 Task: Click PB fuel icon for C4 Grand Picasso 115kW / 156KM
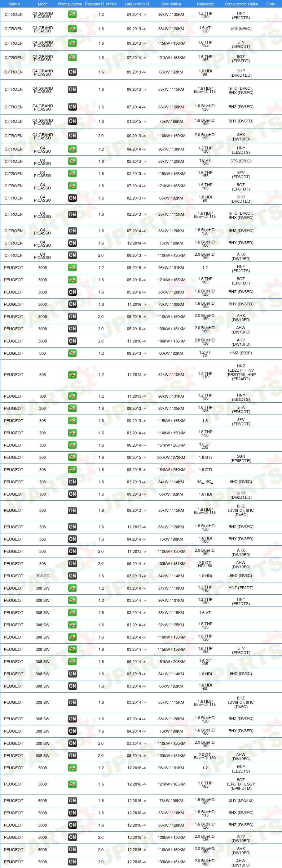point(72,43)
